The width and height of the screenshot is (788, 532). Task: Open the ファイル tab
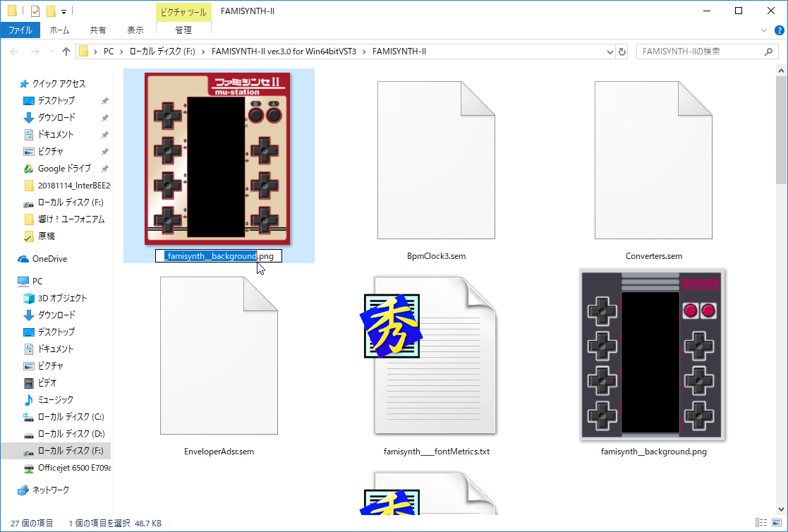coord(20,30)
